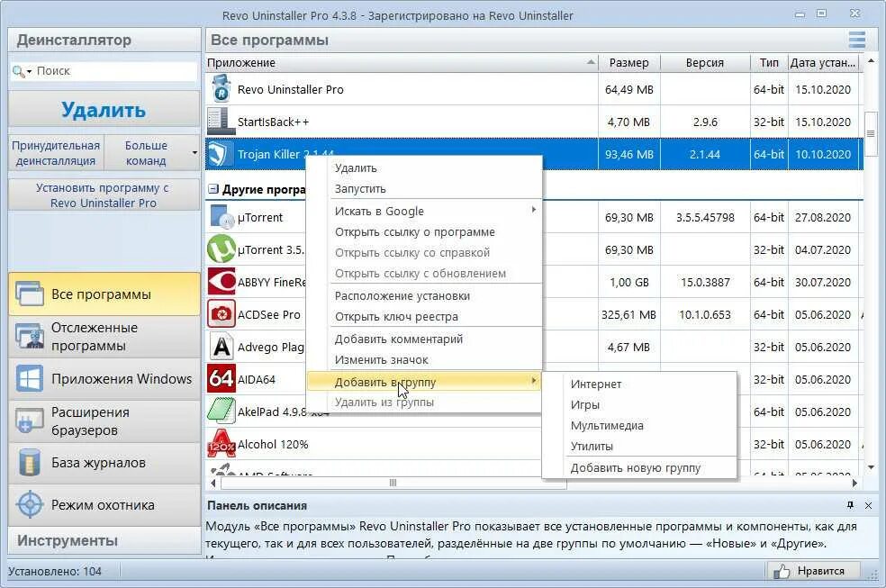
Task: Sort by the Версия column header
Action: point(705,62)
